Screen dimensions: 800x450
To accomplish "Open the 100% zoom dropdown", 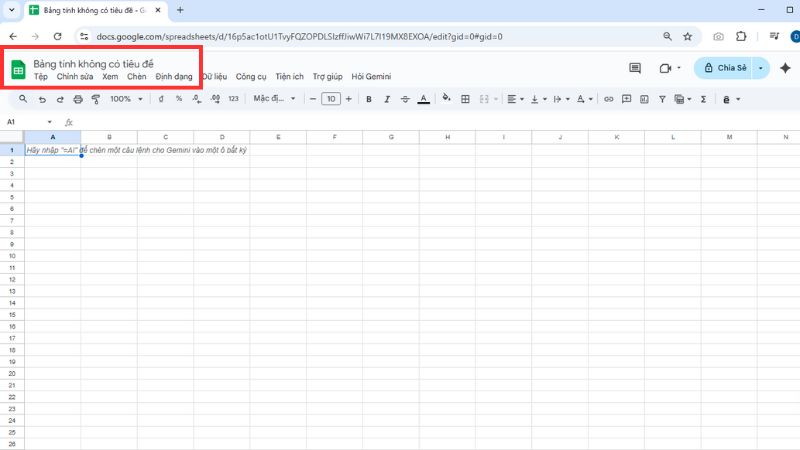I will click(x=126, y=99).
